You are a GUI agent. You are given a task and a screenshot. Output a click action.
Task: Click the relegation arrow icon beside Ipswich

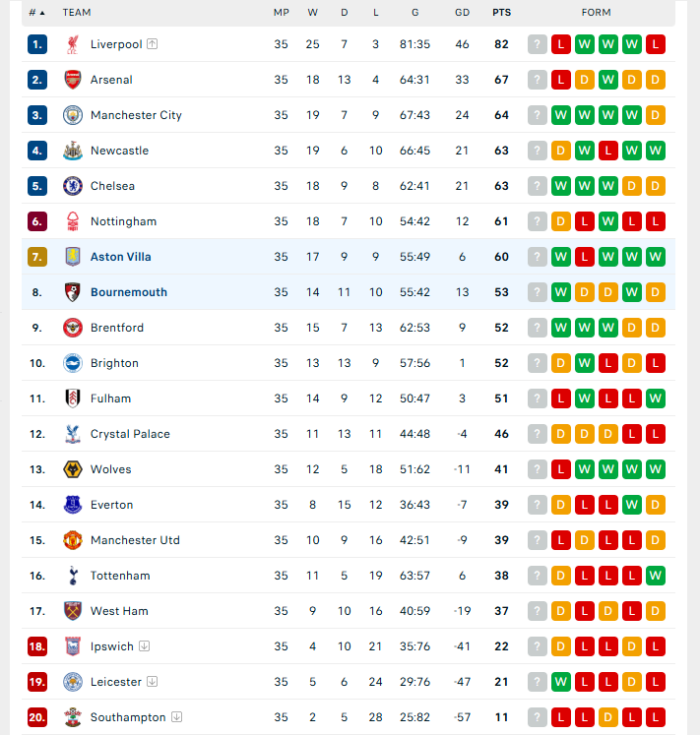click(x=145, y=645)
